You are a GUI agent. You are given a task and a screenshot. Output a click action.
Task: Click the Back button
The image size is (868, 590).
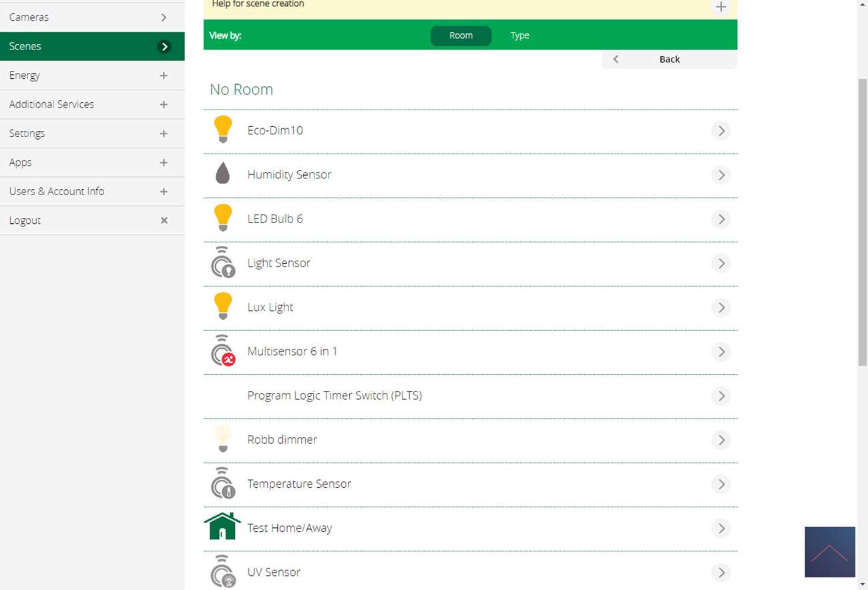pyautogui.click(x=669, y=59)
